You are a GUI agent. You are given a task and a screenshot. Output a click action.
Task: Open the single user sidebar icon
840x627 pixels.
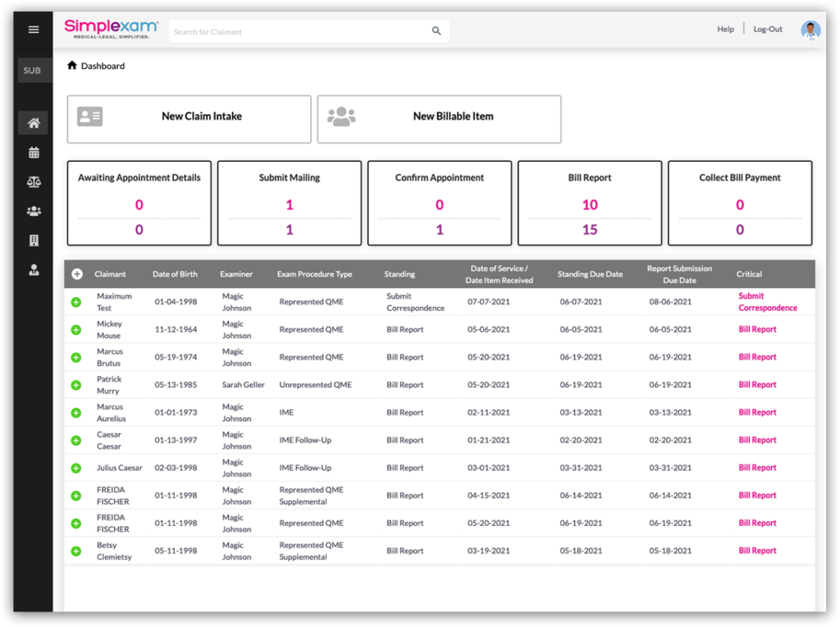(x=34, y=269)
